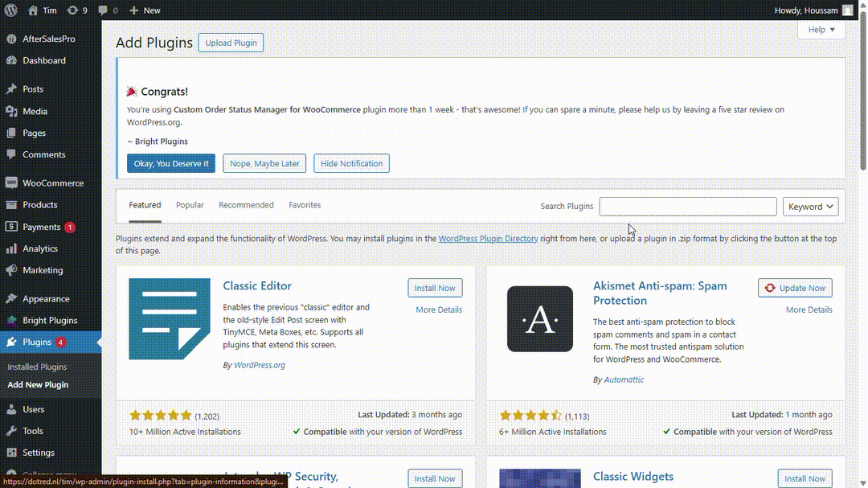Screen dimensions: 868x488
Task: Open the Settings sidebar icon
Action: point(11,453)
